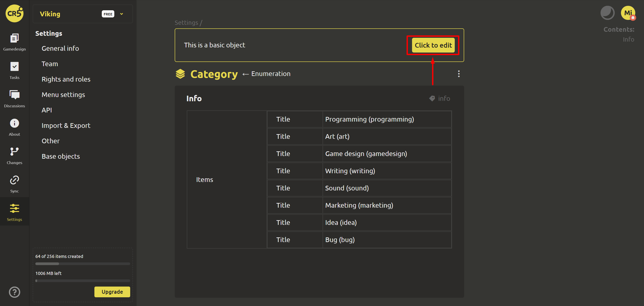Screen dimensions: 644x306
Task: Click Title label in the Bug row
Action: coord(283,240)
